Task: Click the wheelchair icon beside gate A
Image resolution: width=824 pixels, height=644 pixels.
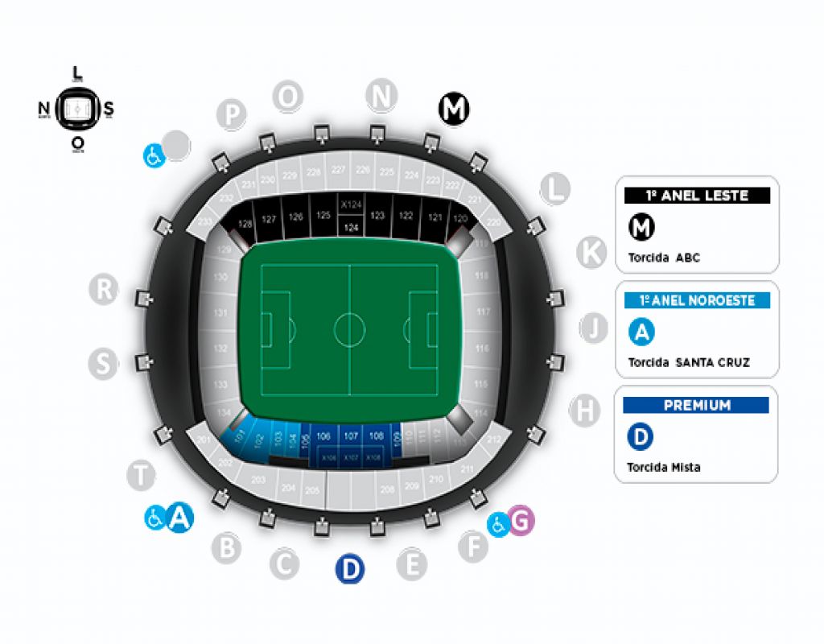Action: (154, 518)
